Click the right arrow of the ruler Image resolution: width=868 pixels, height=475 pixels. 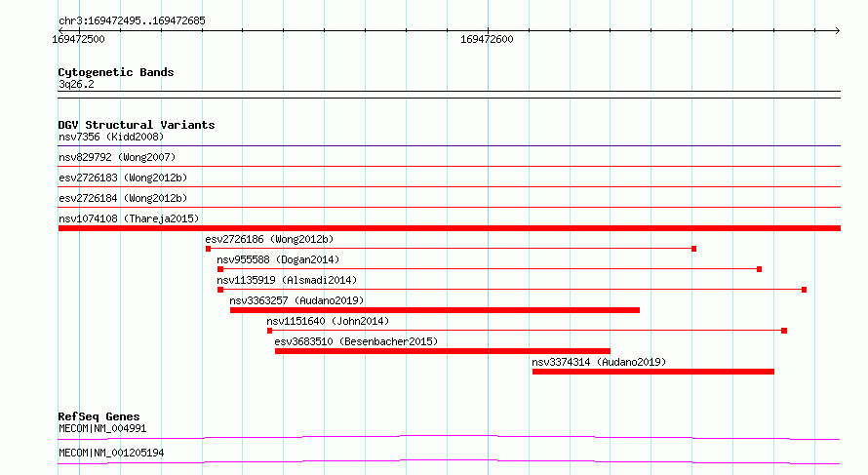click(837, 30)
